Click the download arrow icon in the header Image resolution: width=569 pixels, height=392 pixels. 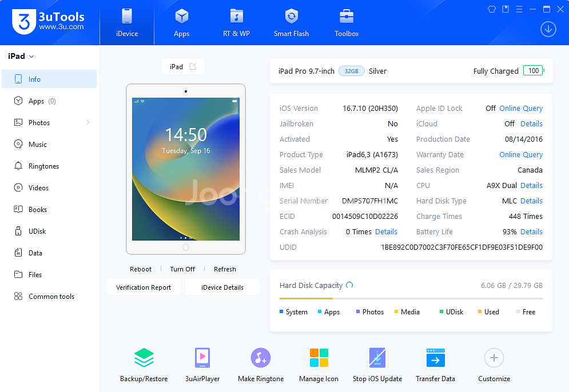548,29
